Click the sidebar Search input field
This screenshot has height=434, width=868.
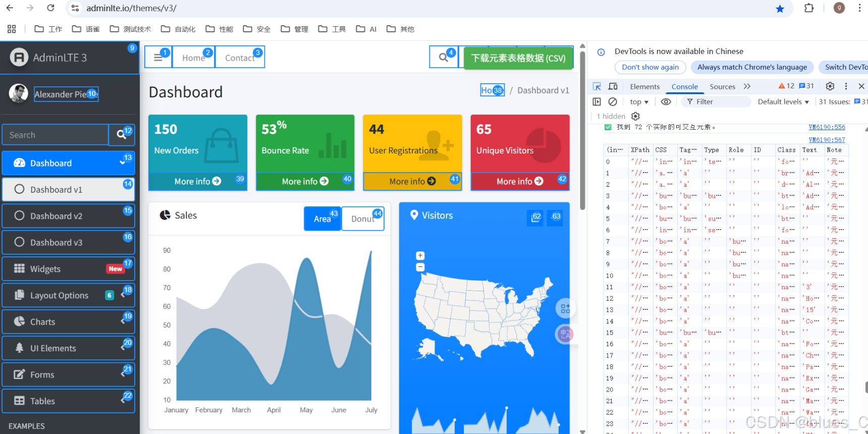[56, 135]
